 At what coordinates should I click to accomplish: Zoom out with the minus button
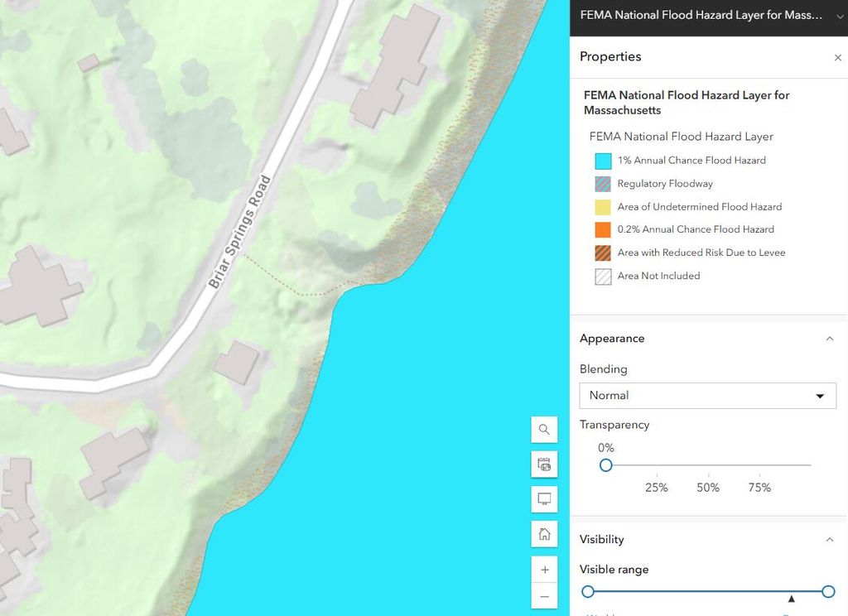click(x=544, y=596)
